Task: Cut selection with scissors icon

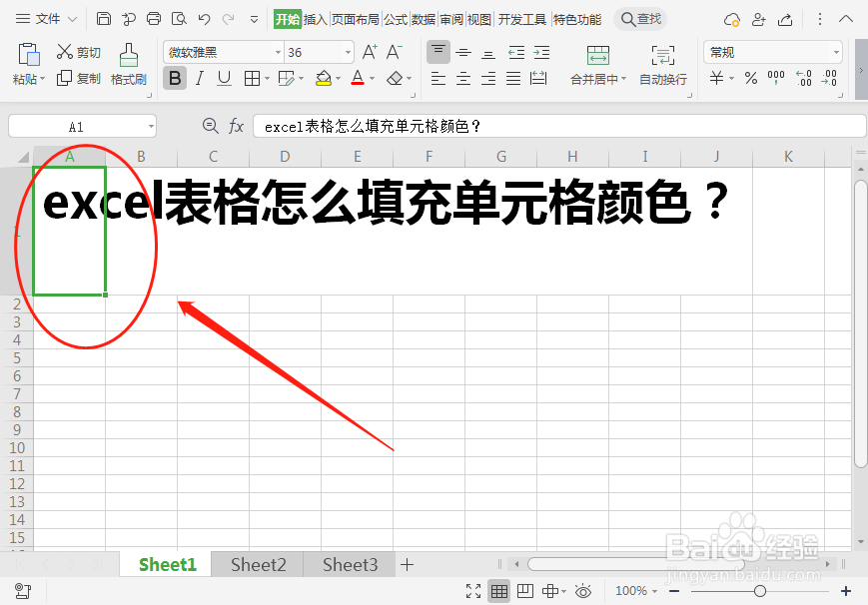Action: click(x=65, y=52)
